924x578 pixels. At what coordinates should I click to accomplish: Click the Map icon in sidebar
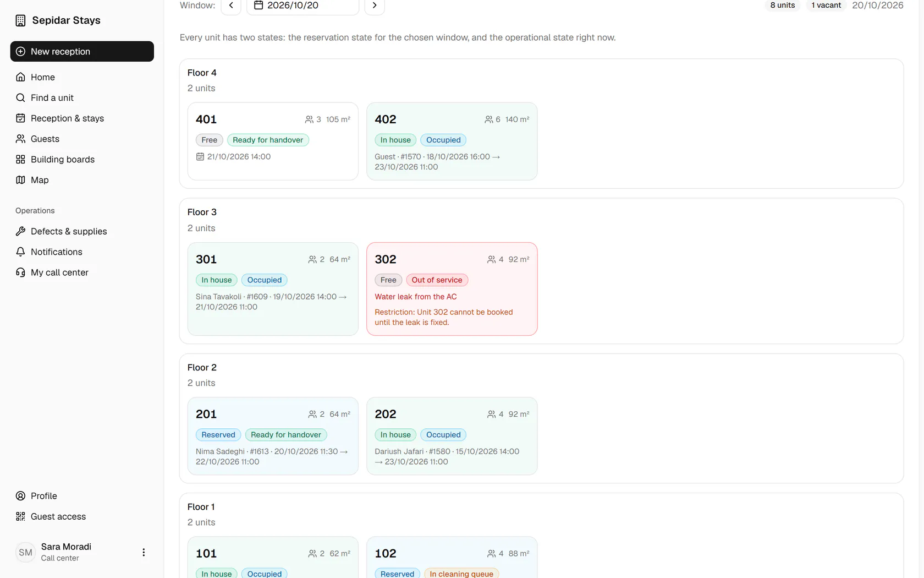(x=20, y=180)
